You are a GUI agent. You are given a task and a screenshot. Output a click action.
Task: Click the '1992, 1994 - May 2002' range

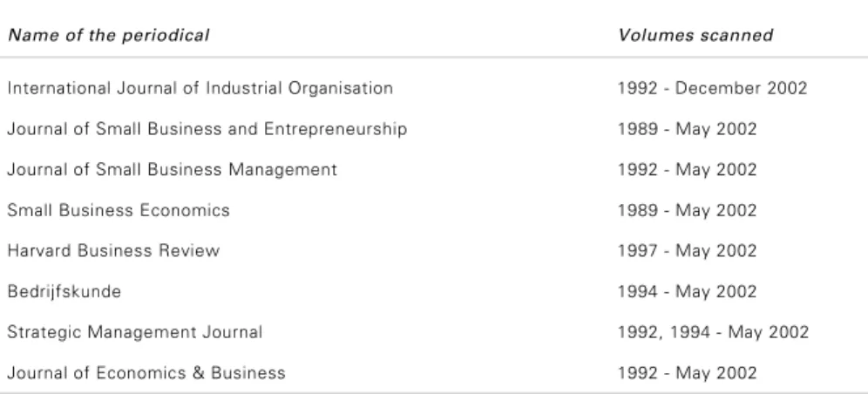click(713, 332)
